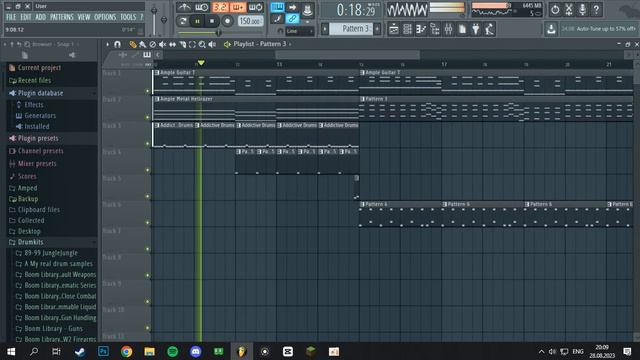The image size is (640, 360).
Task: Select the Paint brush tool in the Playlist
Action: point(142,44)
